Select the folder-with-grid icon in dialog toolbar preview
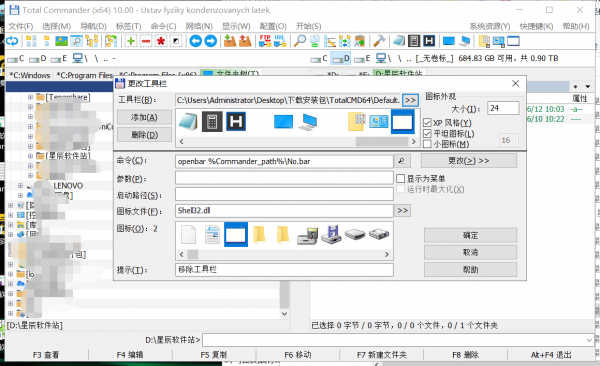The width and height of the screenshot is (600, 366). coord(356,121)
